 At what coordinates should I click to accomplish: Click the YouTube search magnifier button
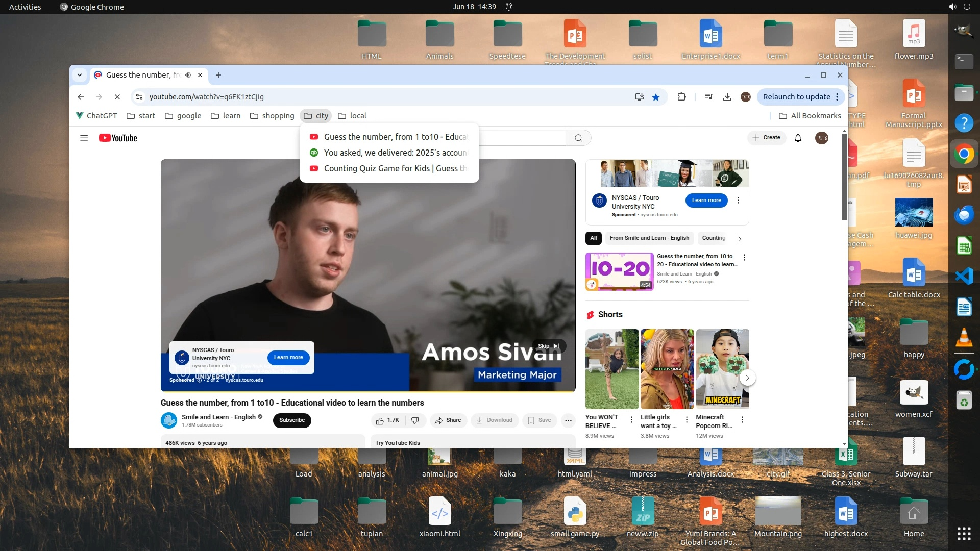coord(578,138)
